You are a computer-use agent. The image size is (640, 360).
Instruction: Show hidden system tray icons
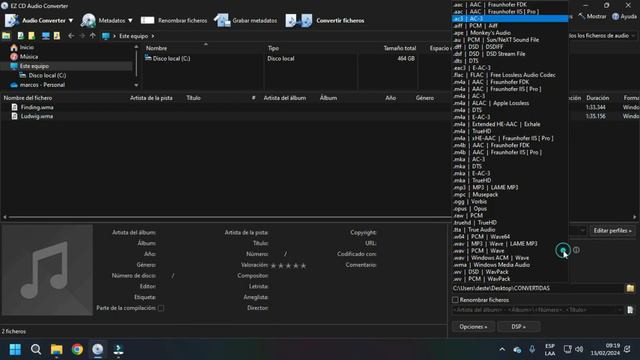[x=502, y=349]
